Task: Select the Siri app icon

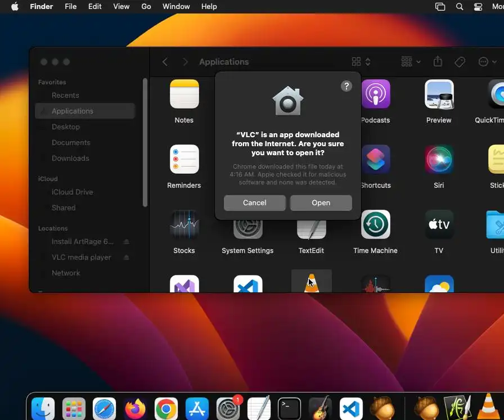Action: click(x=439, y=159)
